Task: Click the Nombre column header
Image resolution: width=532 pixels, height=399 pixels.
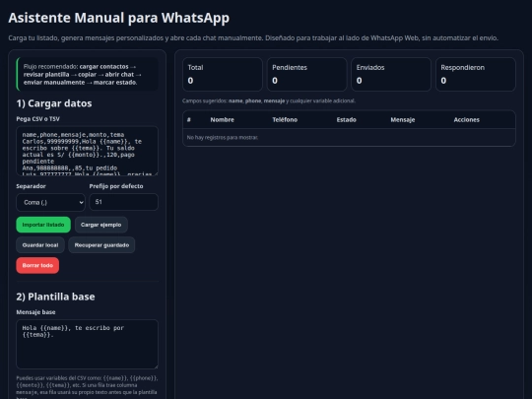Action: pyautogui.click(x=222, y=120)
